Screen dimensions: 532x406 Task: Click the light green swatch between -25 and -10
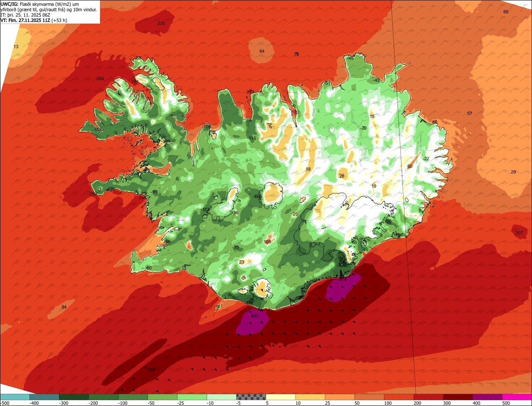tap(192, 397)
